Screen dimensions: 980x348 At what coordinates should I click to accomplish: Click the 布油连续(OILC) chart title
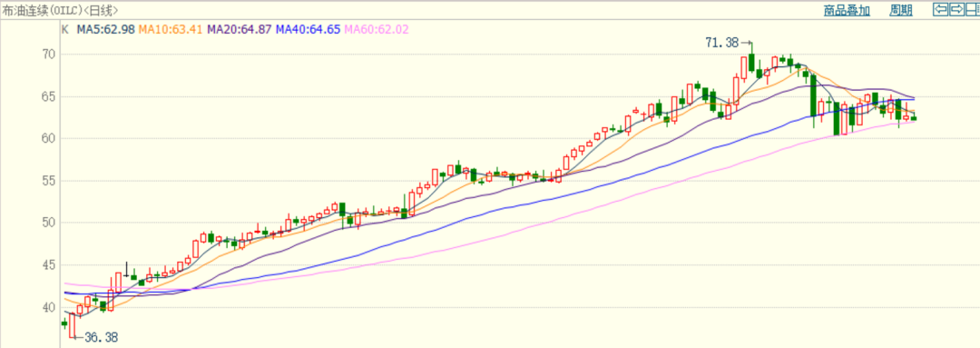point(41,10)
